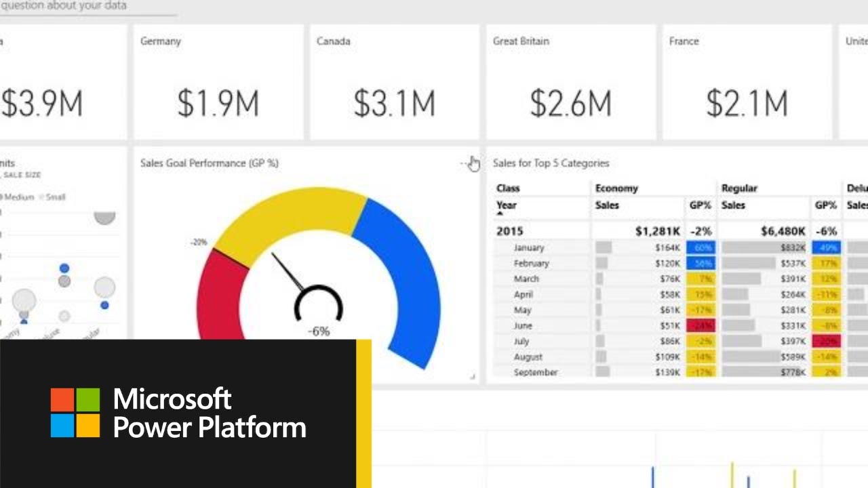Screen dimensions: 868x488
Task: Click the Sales for Top 5 Categories title
Action: (551, 163)
